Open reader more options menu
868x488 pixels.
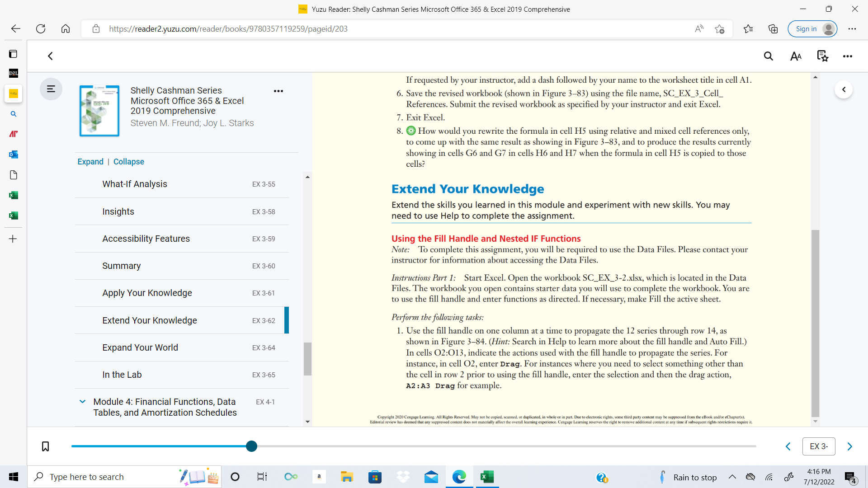848,56
